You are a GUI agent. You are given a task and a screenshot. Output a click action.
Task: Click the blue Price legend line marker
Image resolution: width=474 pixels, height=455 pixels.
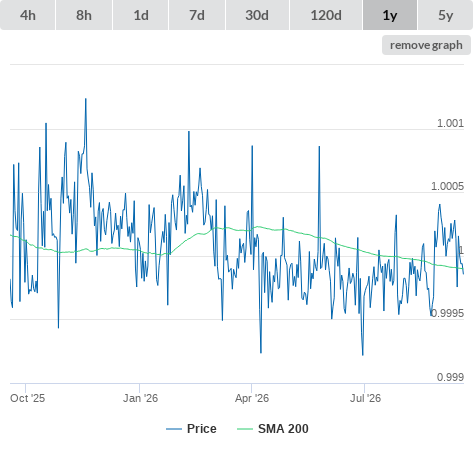tap(174, 429)
